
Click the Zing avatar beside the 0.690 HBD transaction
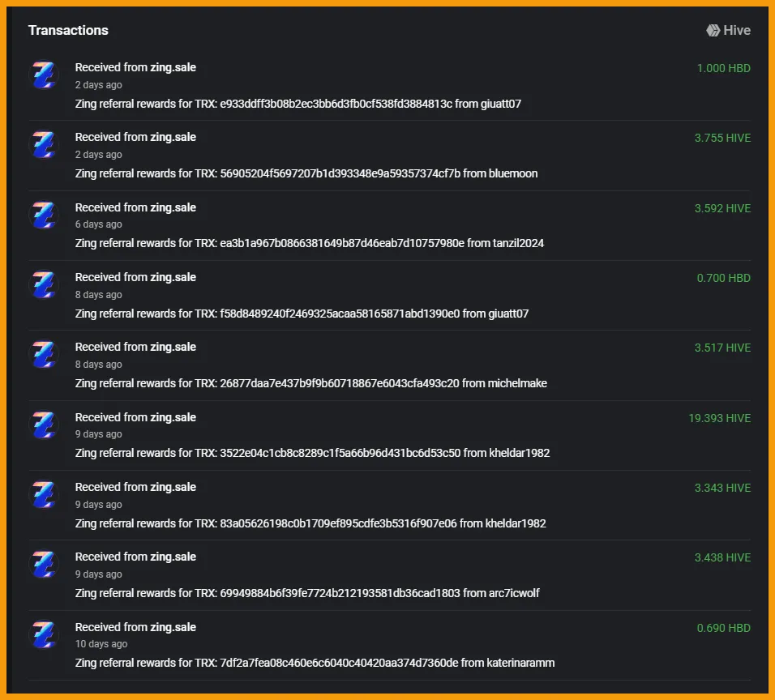tap(44, 634)
